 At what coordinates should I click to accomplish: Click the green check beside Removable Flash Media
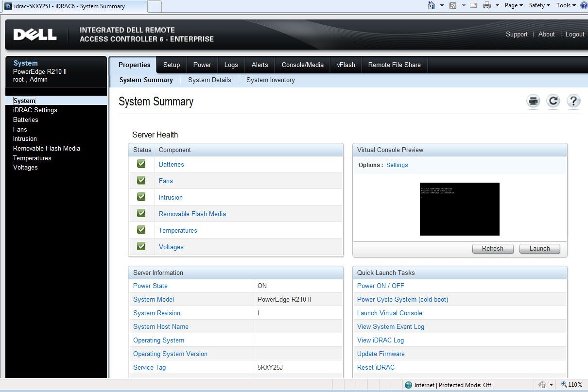(141, 213)
